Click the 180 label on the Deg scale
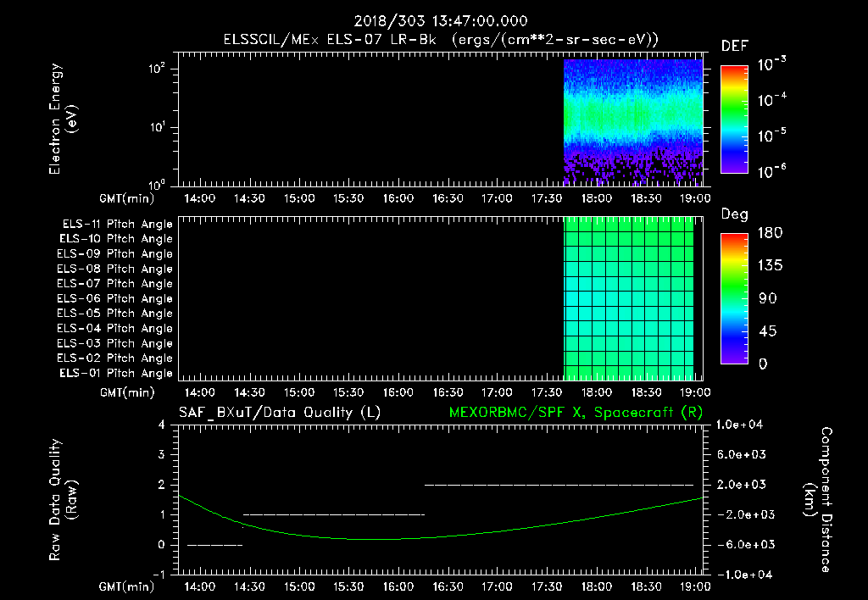868x600 pixels. pyautogui.click(x=770, y=233)
